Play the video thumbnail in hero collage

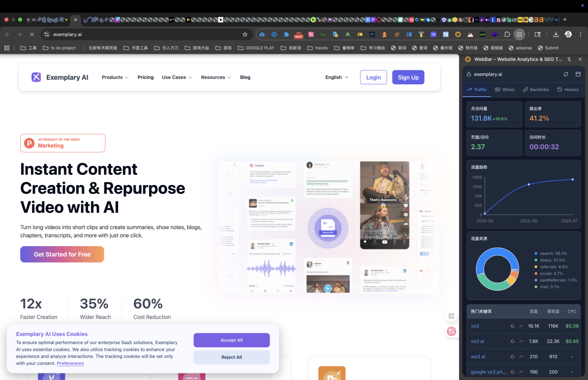coord(328,289)
